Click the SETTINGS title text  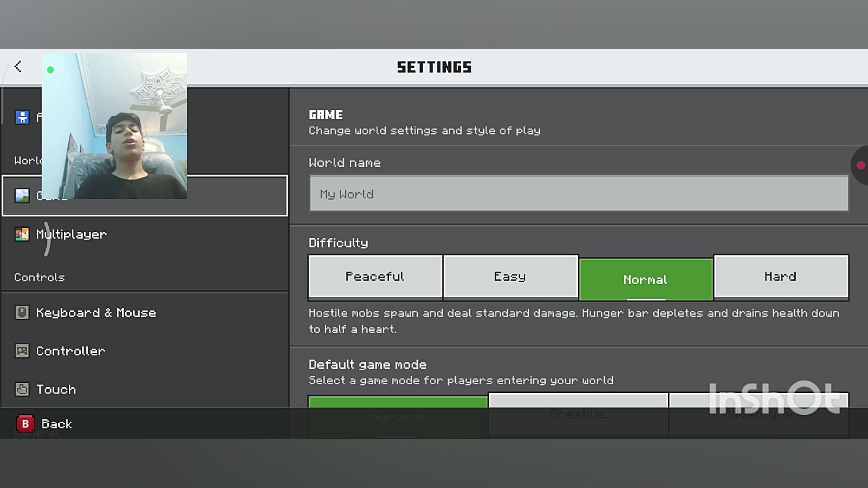pyautogui.click(x=434, y=67)
